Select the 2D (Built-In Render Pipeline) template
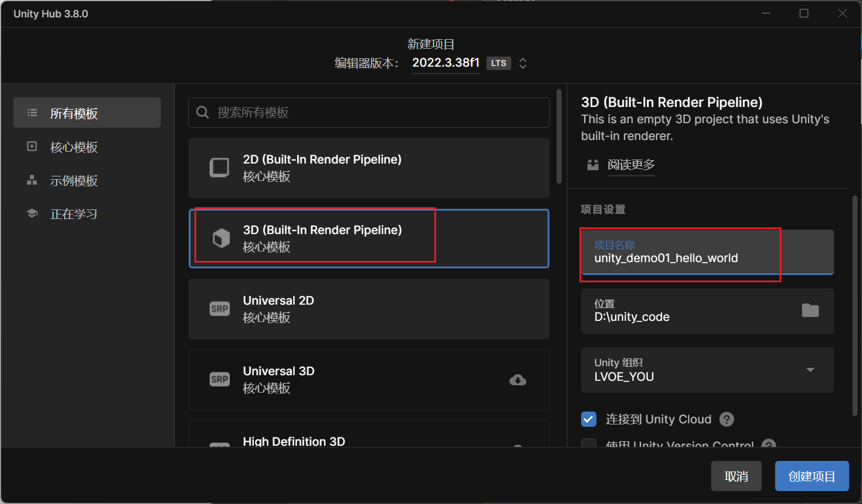This screenshot has width=862, height=504. 369,168
